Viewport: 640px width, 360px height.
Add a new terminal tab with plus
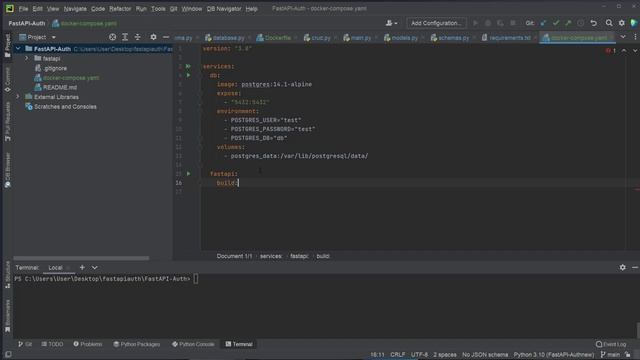[x=82, y=268]
